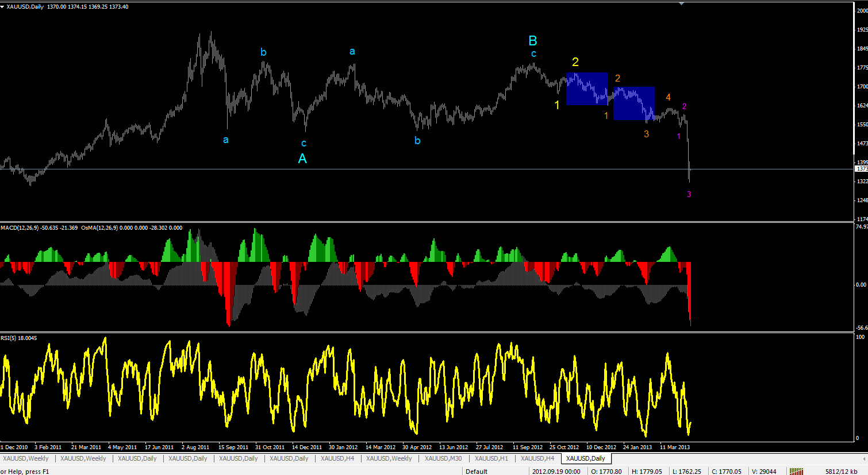Click the RSI(5) 18.0045 indicator label
868x475 pixels.
coord(19,338)
